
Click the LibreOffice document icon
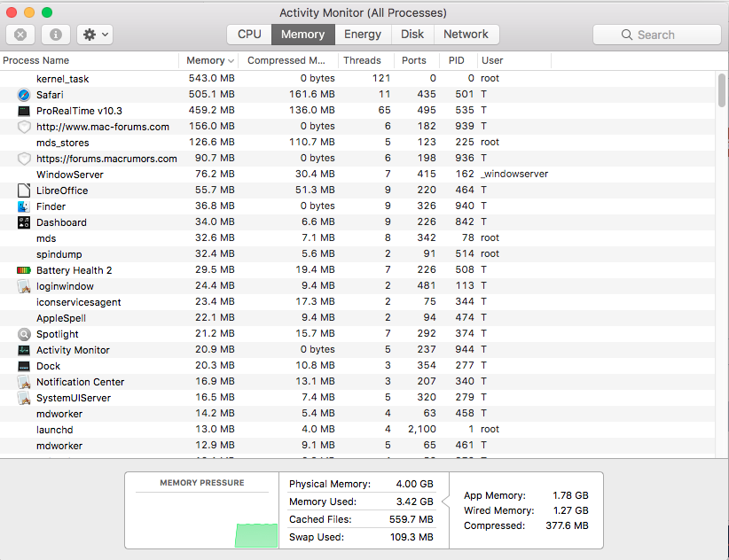(x=24, y=191)
